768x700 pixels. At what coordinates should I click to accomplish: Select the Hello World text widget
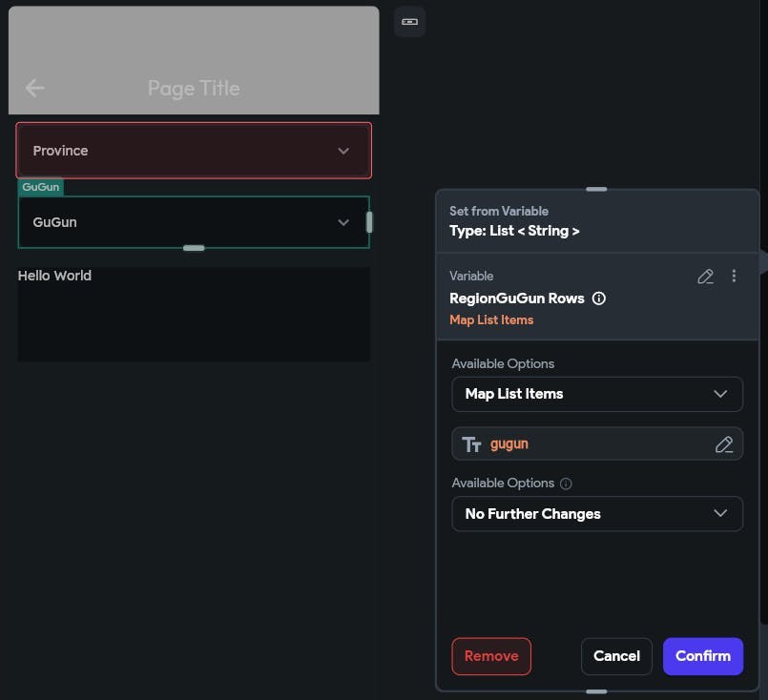(54, 276)
